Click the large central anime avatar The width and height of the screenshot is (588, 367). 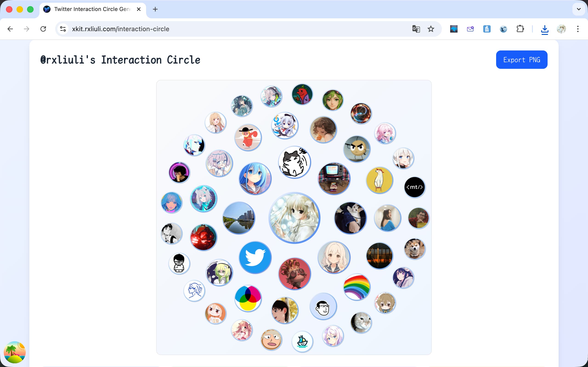pos(294,218)
